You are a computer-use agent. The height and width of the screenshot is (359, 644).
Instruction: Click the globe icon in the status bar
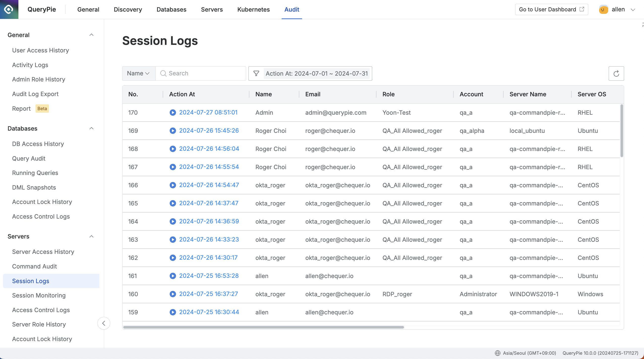(x=498, y=353)
